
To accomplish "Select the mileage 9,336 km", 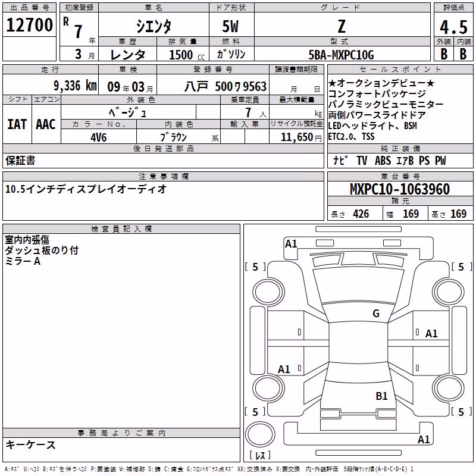I will tap(75, 86).
